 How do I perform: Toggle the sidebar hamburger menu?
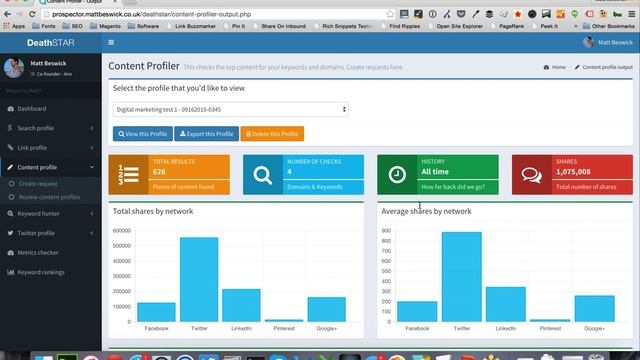click(111, 42)
